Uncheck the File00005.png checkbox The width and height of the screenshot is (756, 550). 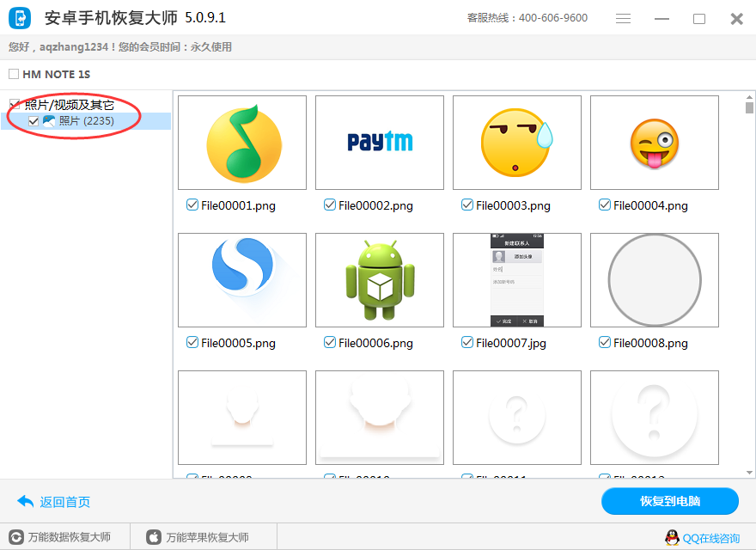(192, 343)
